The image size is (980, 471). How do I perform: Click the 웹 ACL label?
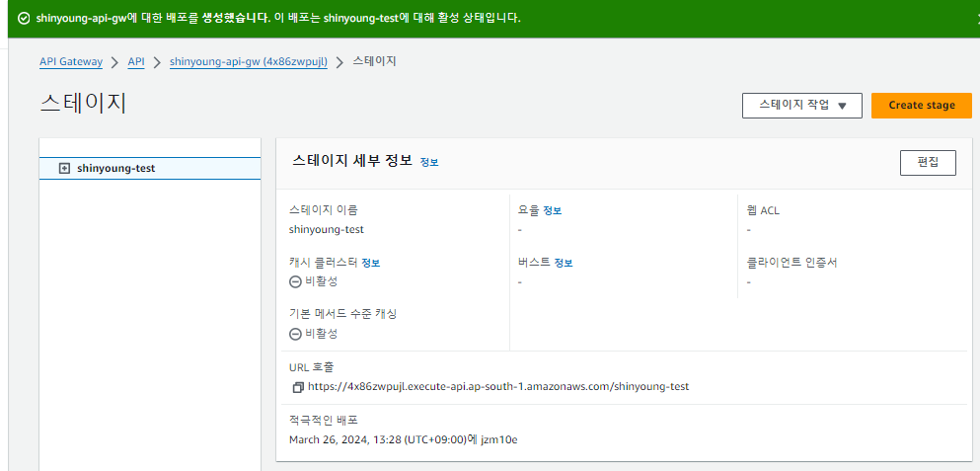click(x=763, y=210)
